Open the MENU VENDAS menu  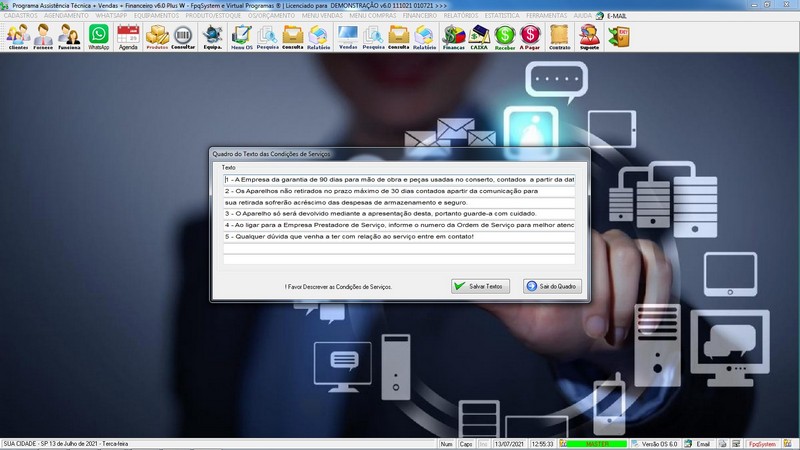(322, 16)
